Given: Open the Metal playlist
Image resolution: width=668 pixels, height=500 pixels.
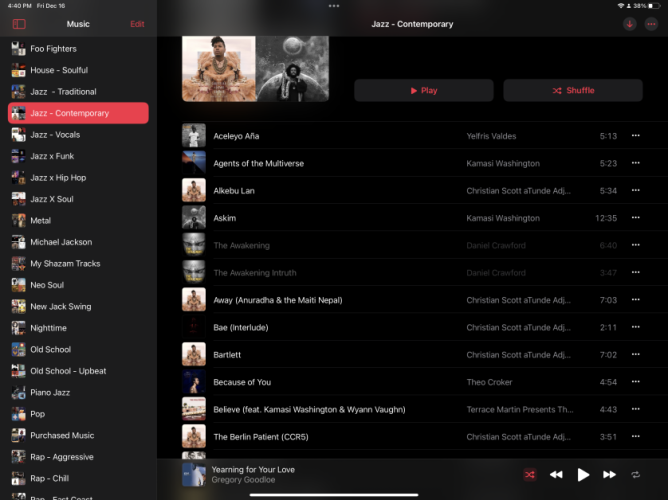Looking at the screenshot, I should [x=78, y=221].
